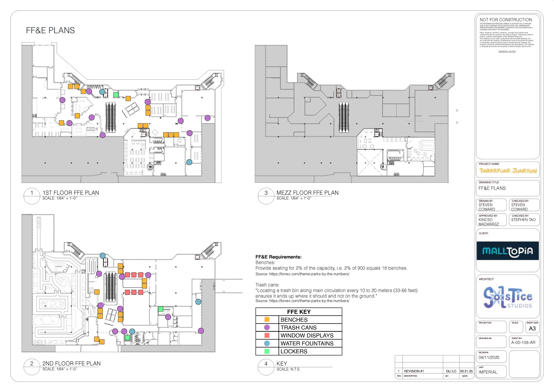Click the green locker marker on 1st floor plan
This screenshot has height=392, width=554.
click(x=116, y=95)
